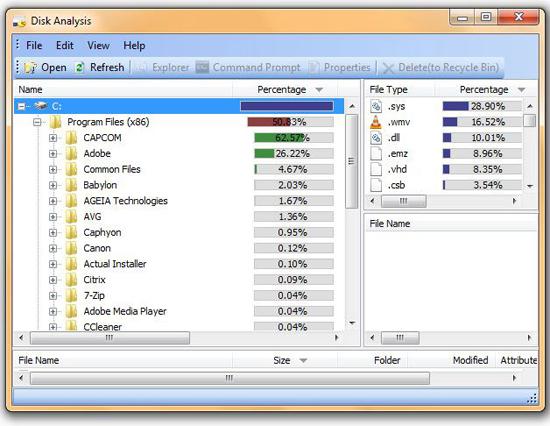The height and width of the screenshot is (426, 550).
Task: Click the Canon folder icon
Action: 71,248
